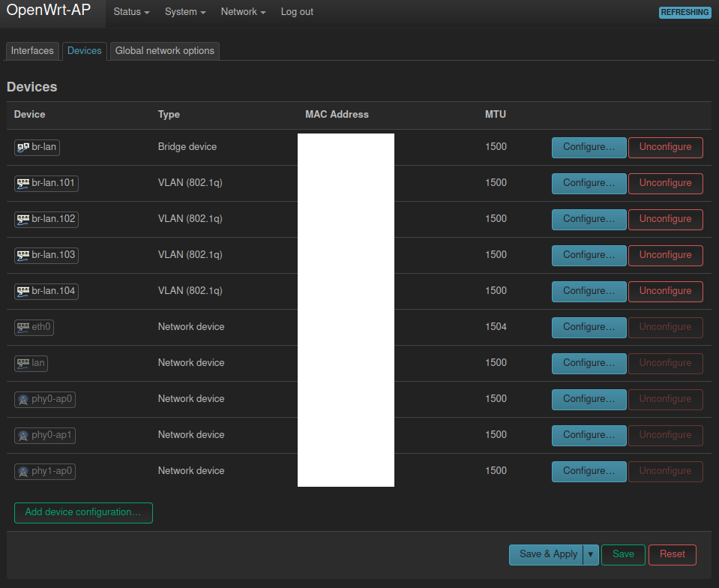Switch to the Interfaces tab
The height and width of the screenshot is (588, 719).
click(x=32, y=51)
